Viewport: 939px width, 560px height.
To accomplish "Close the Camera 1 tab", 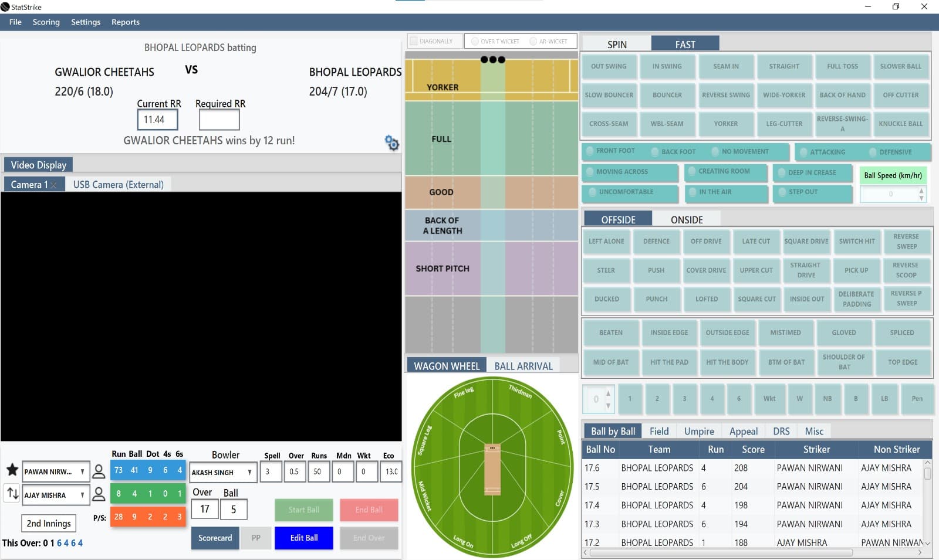I will pos(54,185).
